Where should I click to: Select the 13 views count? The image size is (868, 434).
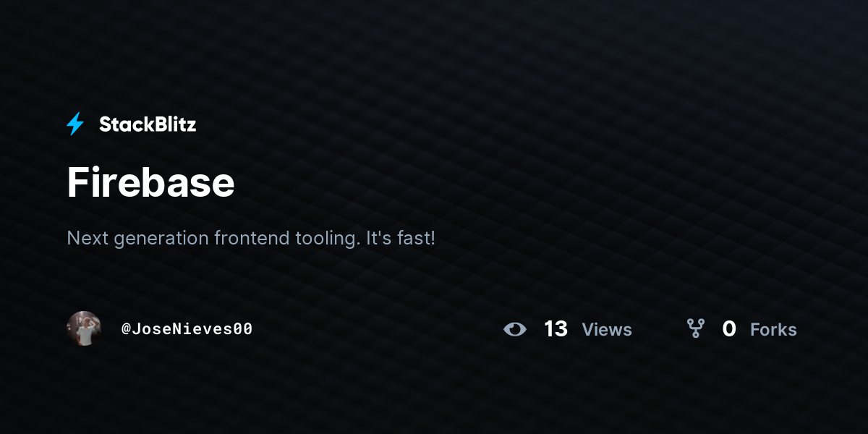(556, 329)
